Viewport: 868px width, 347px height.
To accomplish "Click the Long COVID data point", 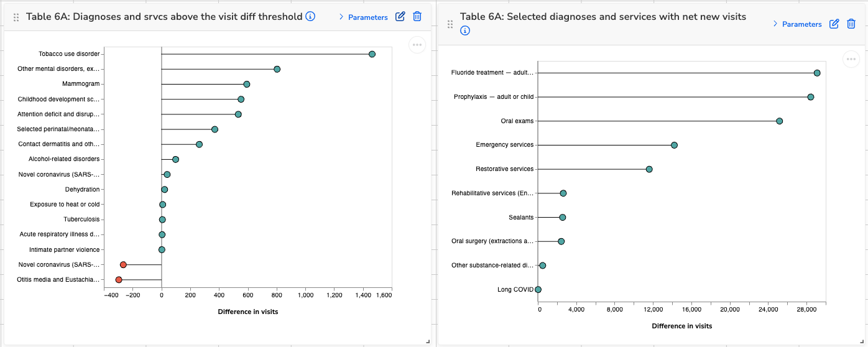I will tap(538, 289).
